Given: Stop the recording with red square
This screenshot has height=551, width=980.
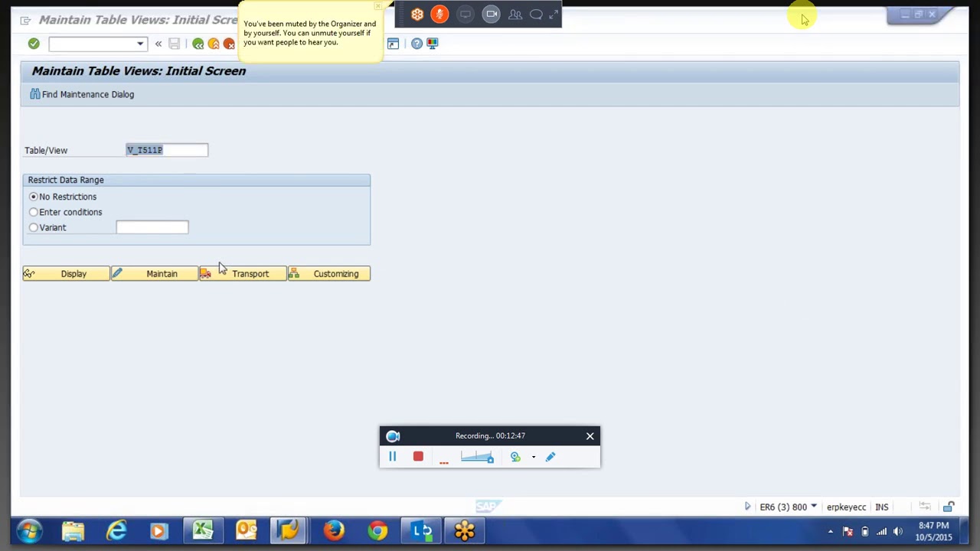Looking at the screenshot, I should [x=418, y=457].
